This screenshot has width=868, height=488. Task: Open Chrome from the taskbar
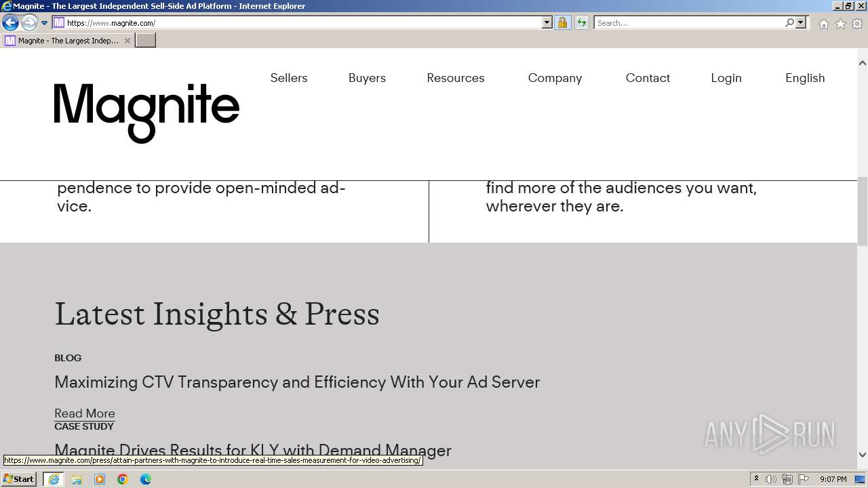tap(123, 479)
